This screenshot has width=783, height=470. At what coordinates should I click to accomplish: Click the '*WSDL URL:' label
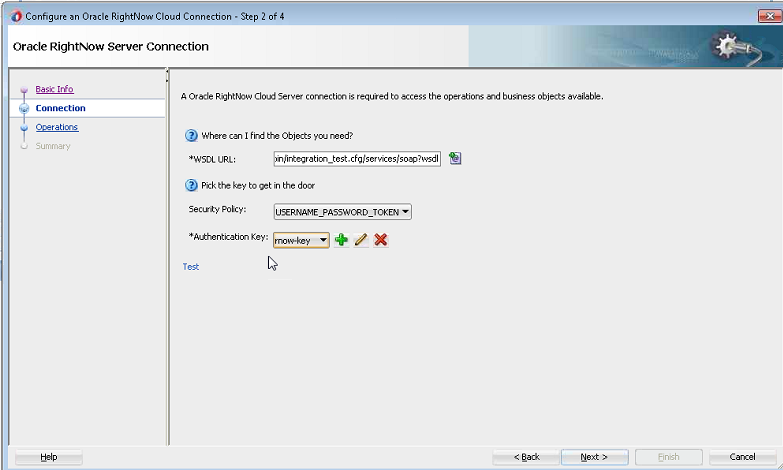point(212,159)
